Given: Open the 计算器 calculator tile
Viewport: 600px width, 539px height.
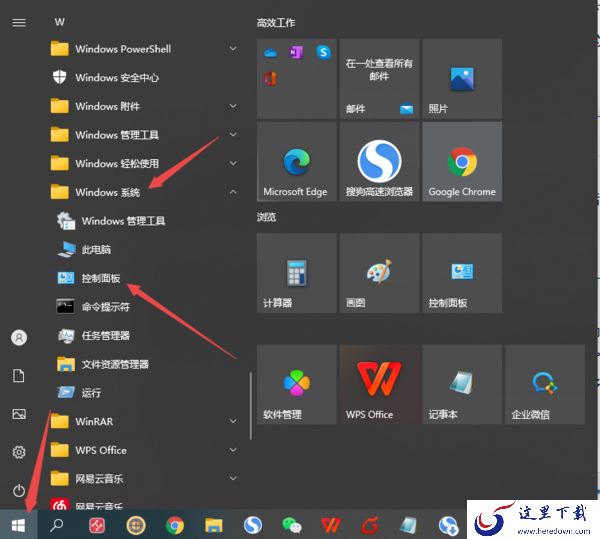Looking at the screenshot, I should [297, 273].
